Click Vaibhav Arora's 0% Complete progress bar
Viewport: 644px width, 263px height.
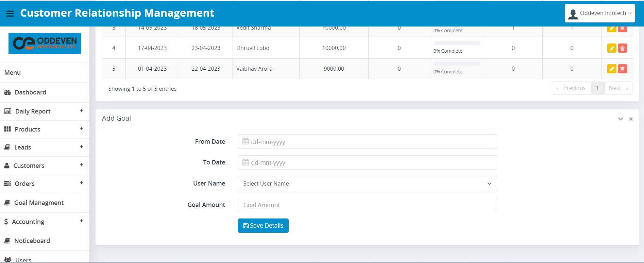(x=457, y=64)
